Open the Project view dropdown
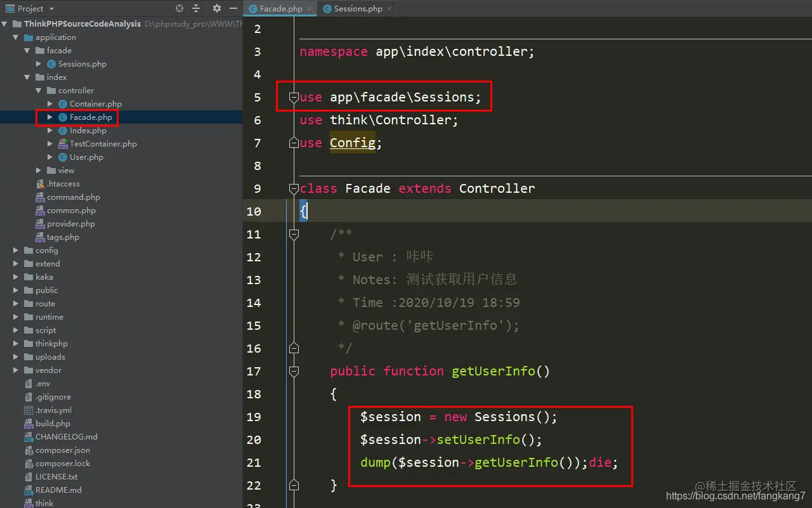Viewport: 812px width, 508px height. point(51,9)
